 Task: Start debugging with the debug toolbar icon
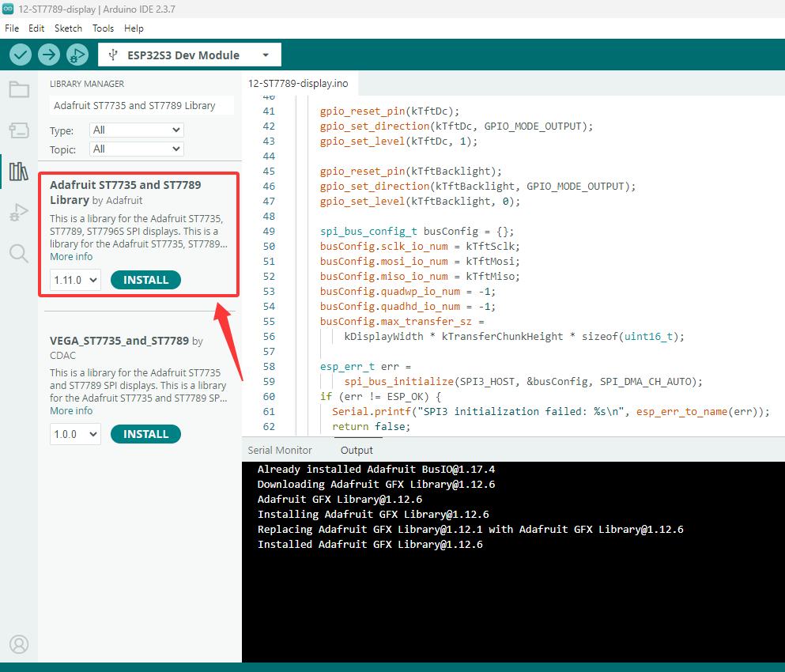coord(77,55)
